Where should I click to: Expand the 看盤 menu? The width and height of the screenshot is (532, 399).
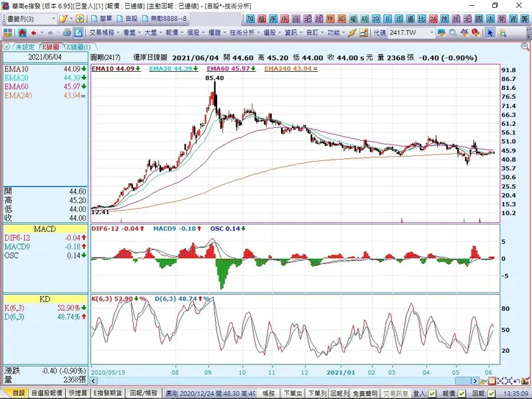(x=132, y=33)
